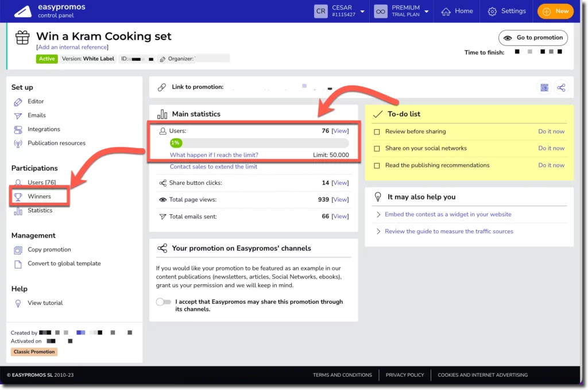The image size is (588, 390).
Task: Open Integrations menu item
Action: tap(44, 129)
